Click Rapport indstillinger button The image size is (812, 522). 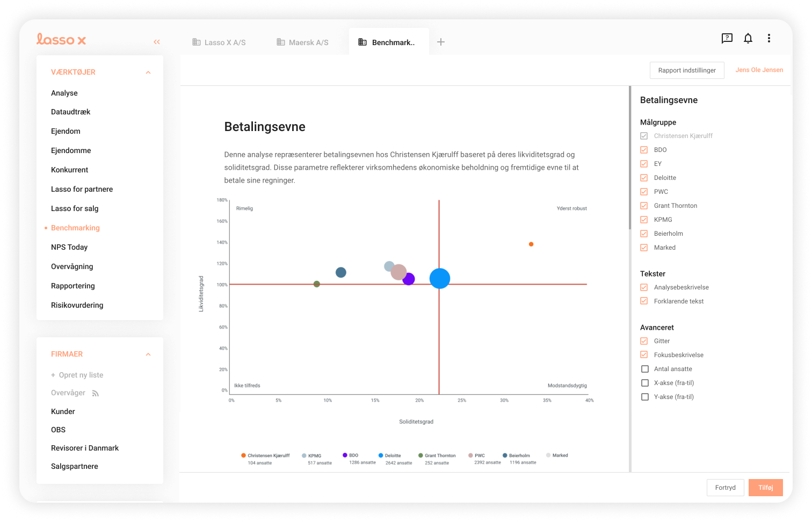click(687, 70)
